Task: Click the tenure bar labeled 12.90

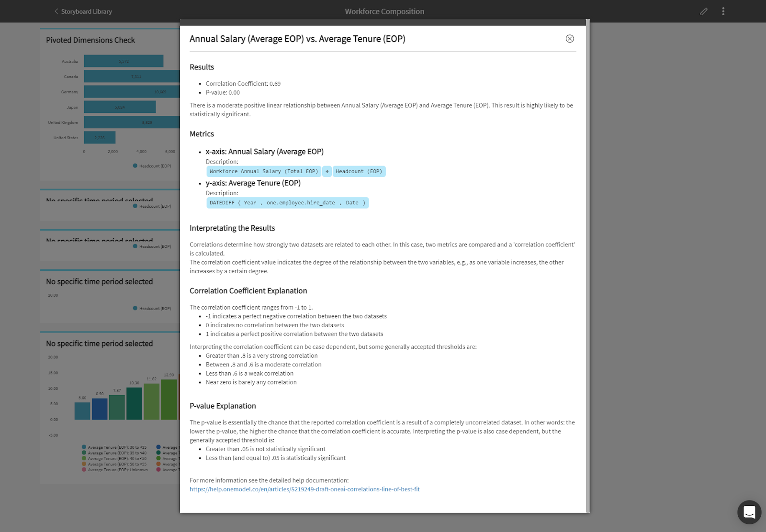Action: tap(169, 399)
